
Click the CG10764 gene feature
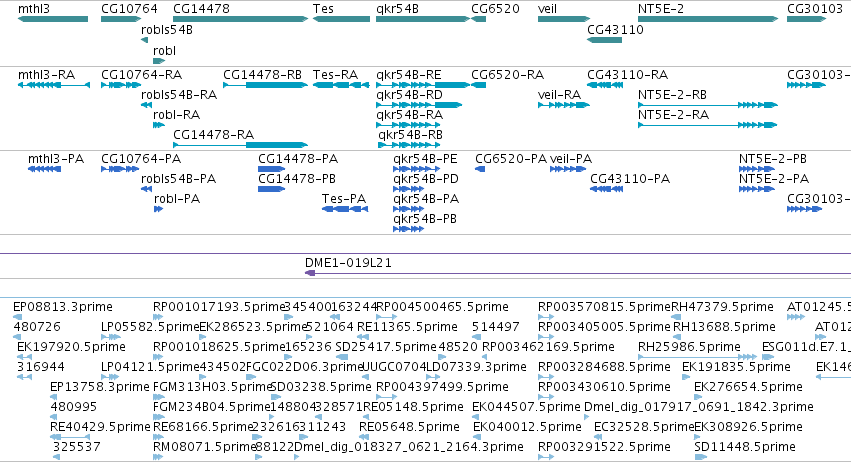click(x=121, y=19)
